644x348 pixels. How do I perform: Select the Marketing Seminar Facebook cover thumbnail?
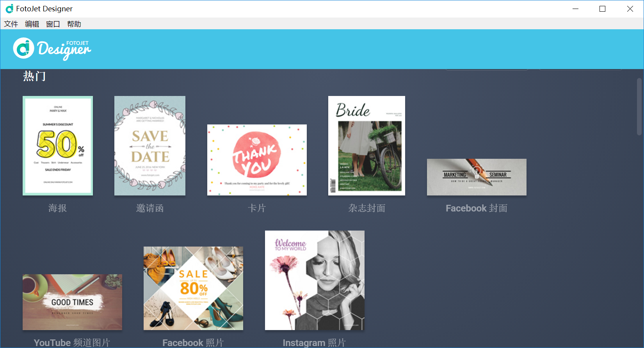click(477, 177)
